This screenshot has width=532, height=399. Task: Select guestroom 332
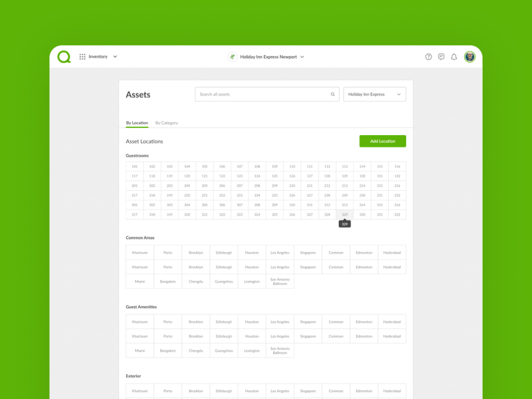(x=397, y=215)
